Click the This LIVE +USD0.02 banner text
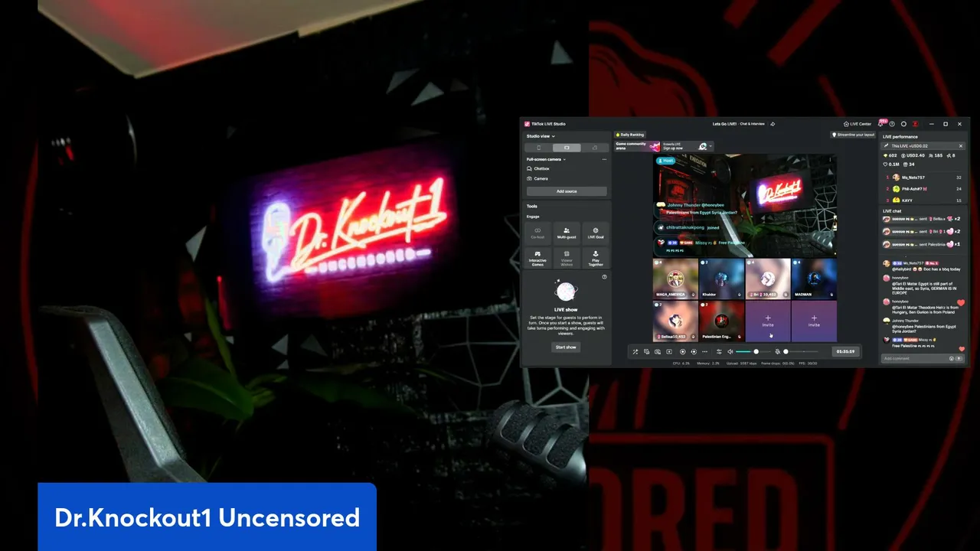This screenshot has height=551, width=980. point(909,145)
